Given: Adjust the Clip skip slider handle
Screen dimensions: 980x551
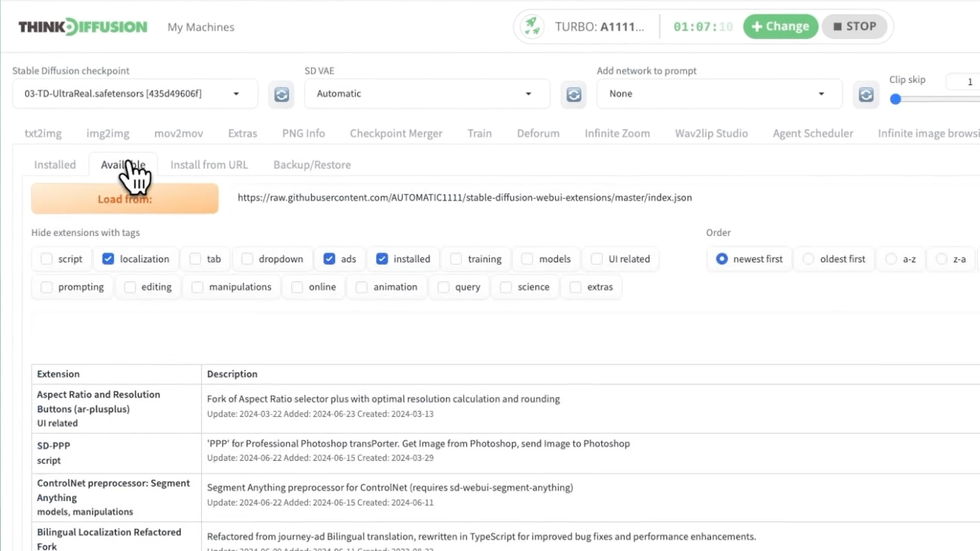Looking at the screenshot, I should (896, 99).
